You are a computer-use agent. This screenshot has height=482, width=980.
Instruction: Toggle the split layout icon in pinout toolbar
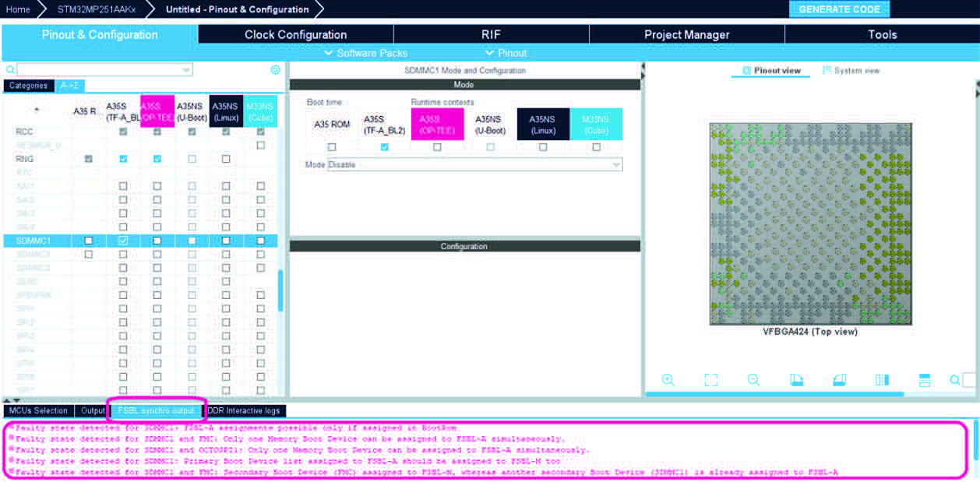[925, 380]
